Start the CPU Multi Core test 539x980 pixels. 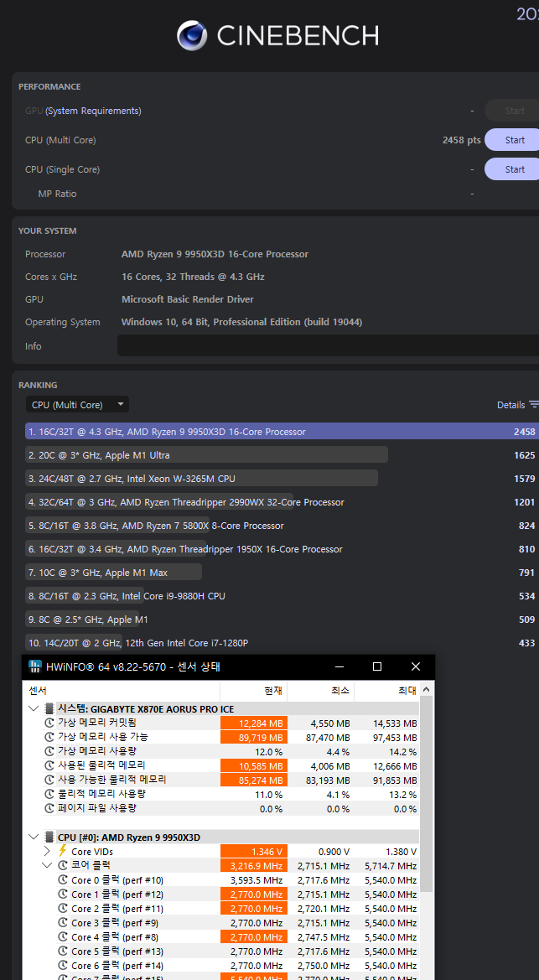point(512,140)
